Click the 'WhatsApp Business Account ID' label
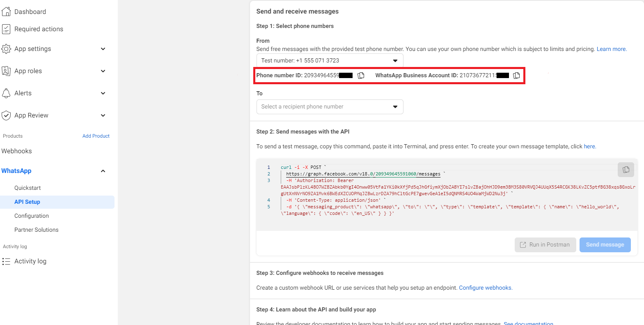This screenshot has width=644, height=325. 417,75
